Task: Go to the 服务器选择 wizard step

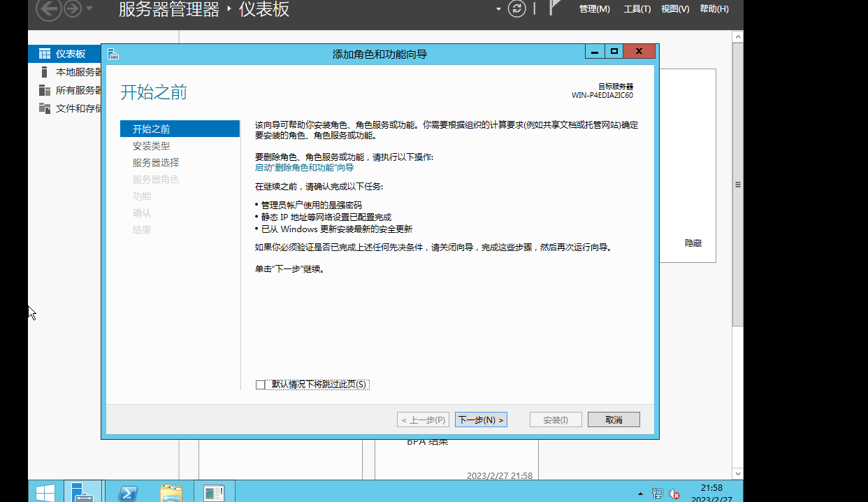Action: coord(156,163)
